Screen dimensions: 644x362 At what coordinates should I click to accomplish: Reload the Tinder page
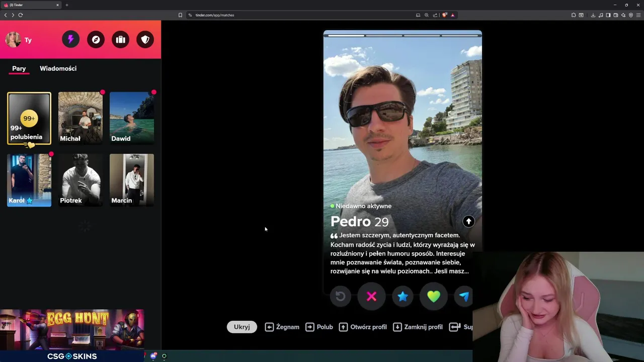(x=21, y=15)
